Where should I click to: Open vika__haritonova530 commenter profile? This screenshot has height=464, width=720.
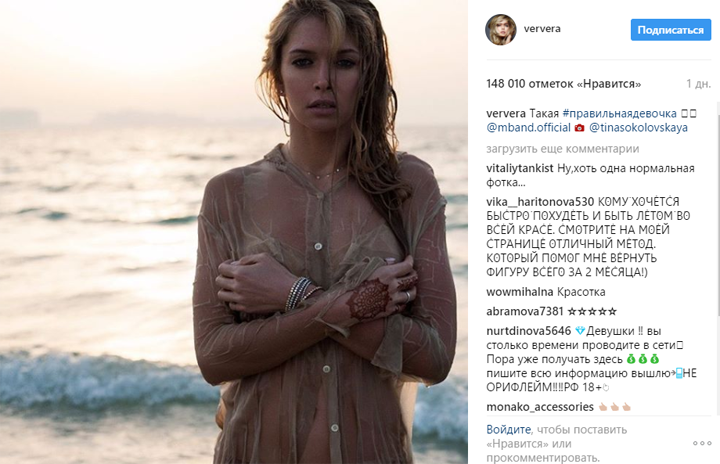click(540, 202)
